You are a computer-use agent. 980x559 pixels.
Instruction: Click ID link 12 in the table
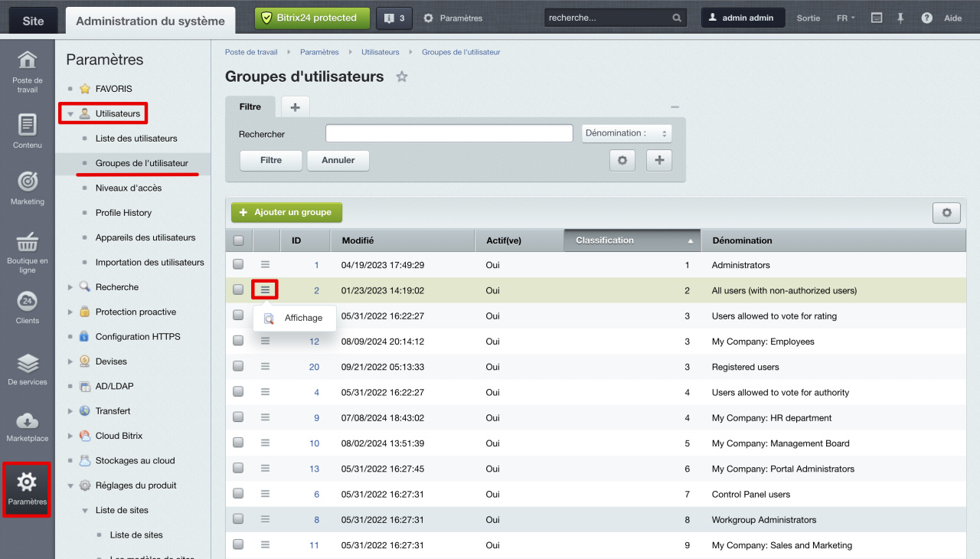[314, 342]
